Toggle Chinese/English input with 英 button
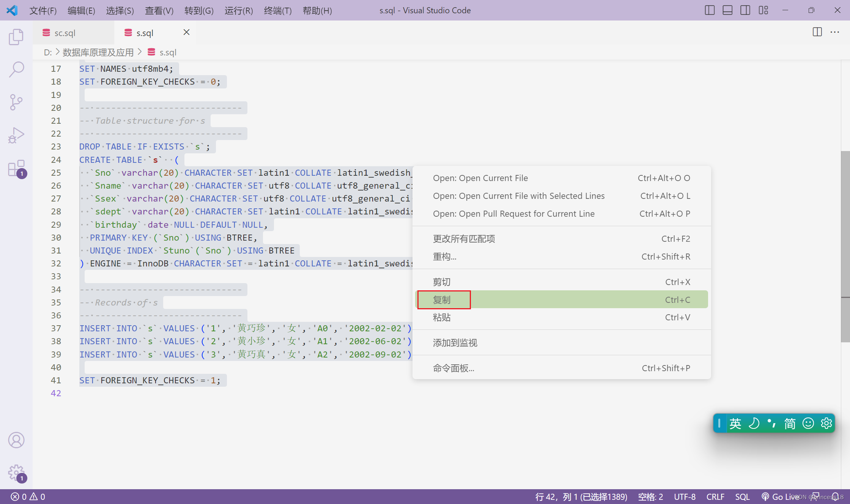The image size is (850, 504). click(735, 423)
